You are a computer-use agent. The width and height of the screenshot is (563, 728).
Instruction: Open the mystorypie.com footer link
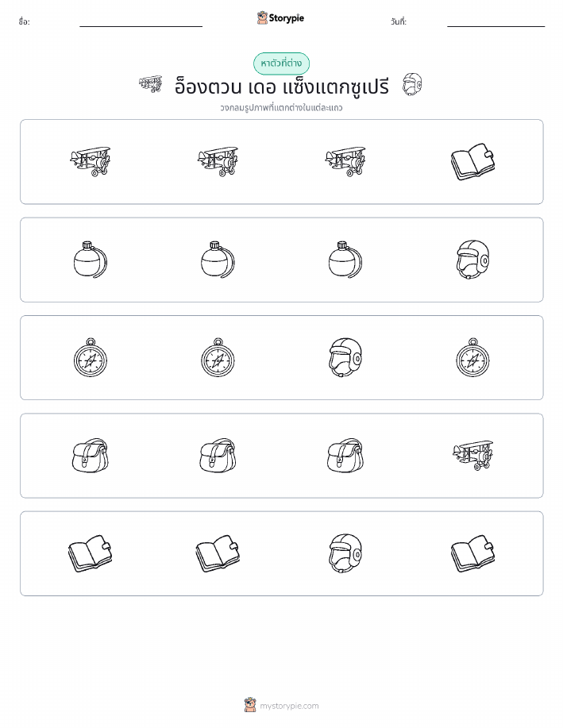coord(281,705)
